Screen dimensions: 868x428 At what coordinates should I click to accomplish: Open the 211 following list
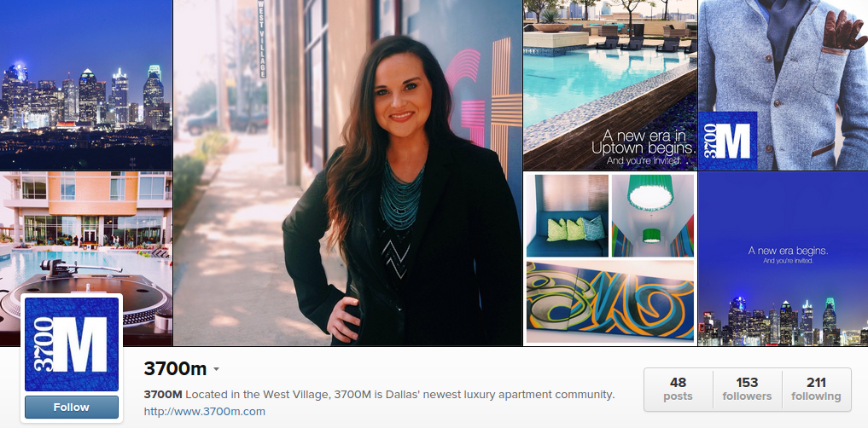click(x=816, y=390)
